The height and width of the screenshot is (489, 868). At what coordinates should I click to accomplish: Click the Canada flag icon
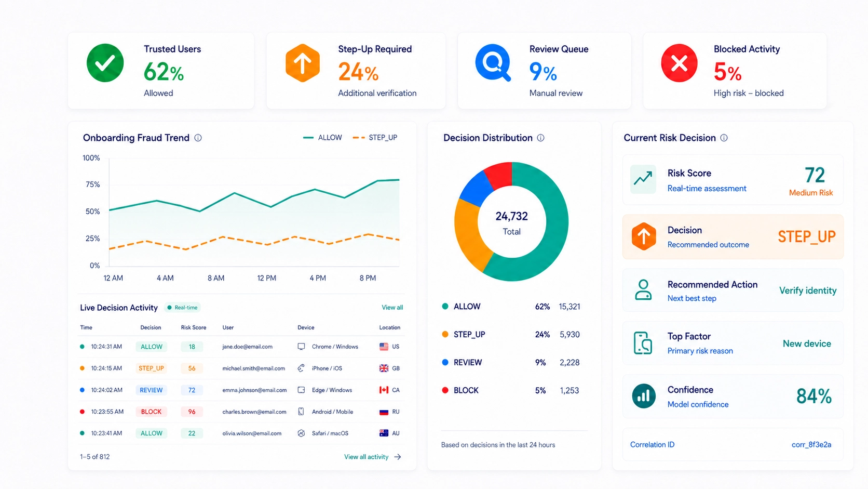[x=384, y=390]
